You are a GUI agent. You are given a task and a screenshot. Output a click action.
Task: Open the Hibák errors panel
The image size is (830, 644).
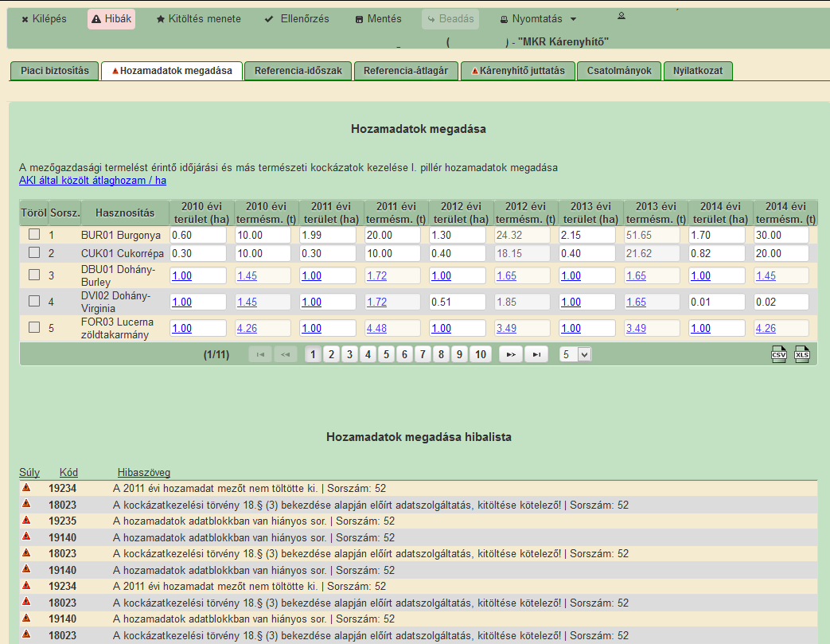coord(111,19)
